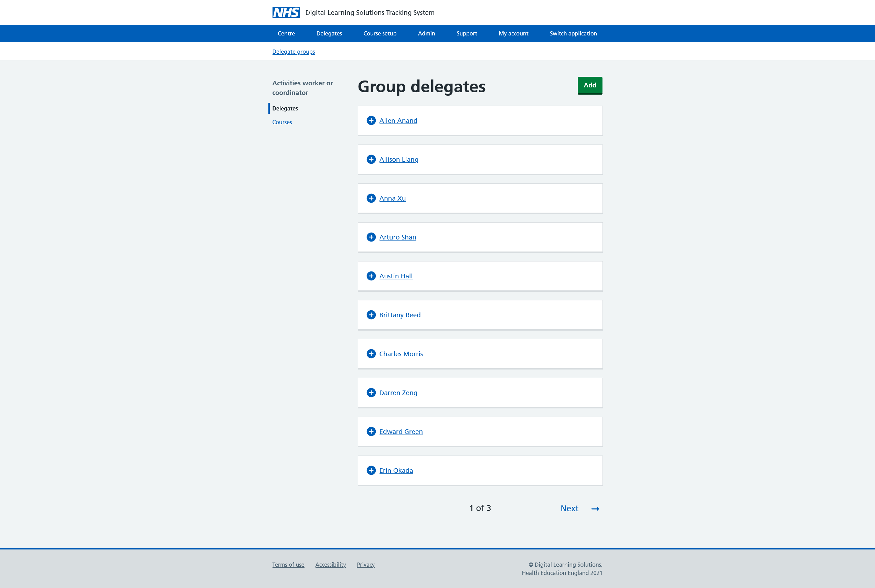Click plus icon beside Brittany Reed
The height and width of the screenshot is (588, 875).
pyautogui.click(x=371, y=315)
